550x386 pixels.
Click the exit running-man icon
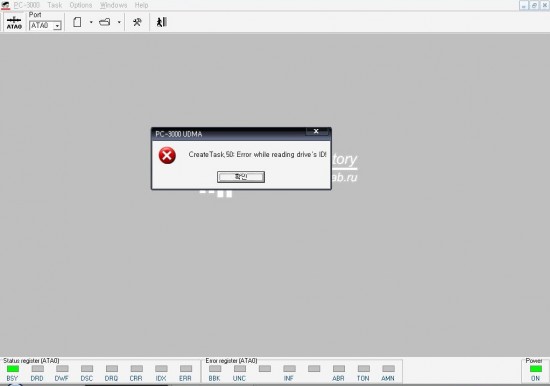tap(162, 22)
